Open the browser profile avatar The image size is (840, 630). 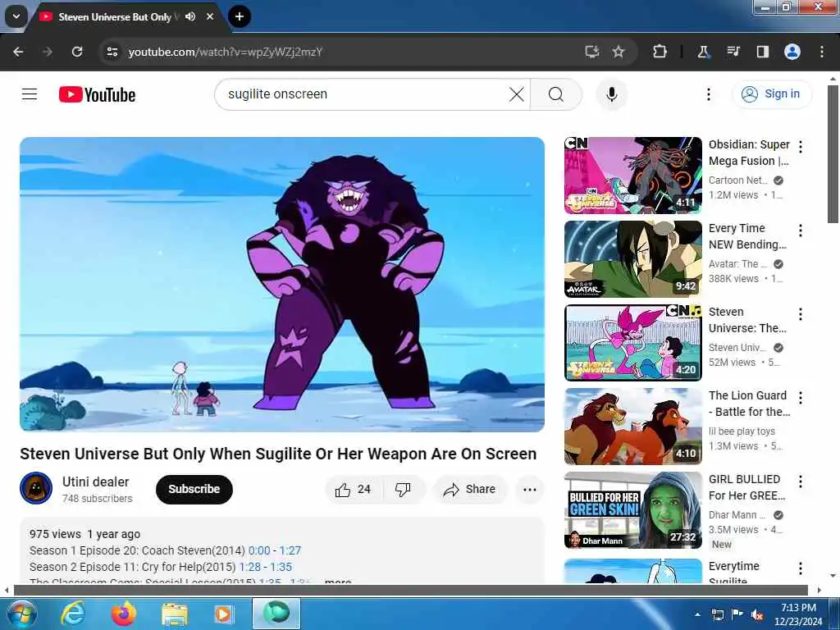792,52
